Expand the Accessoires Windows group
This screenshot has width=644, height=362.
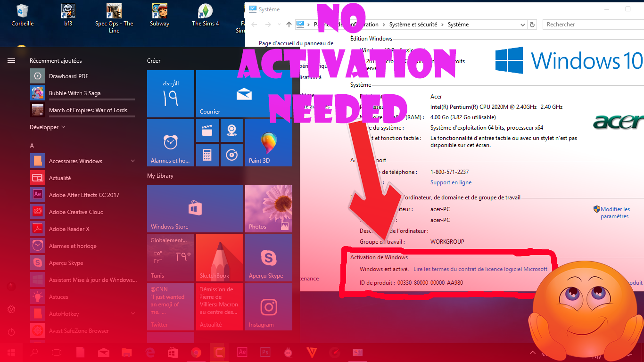(133, 161)
